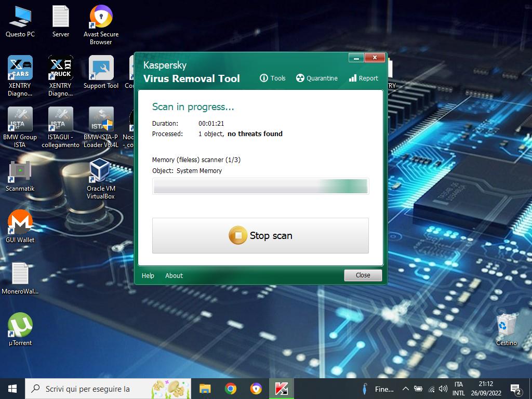532x399 pixels.
Task: Minimize the Kaspersky window
Action: click(x=356, y=57)
